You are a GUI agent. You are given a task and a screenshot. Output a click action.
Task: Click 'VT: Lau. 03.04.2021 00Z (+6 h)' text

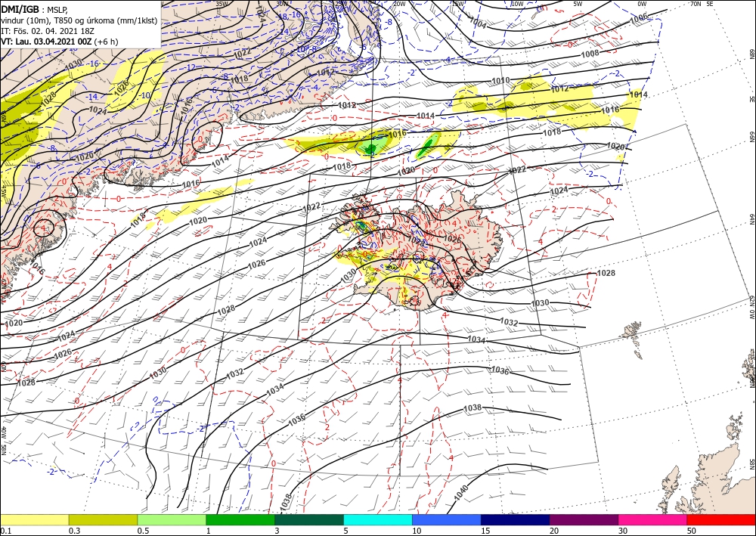(x=59, y=42)
